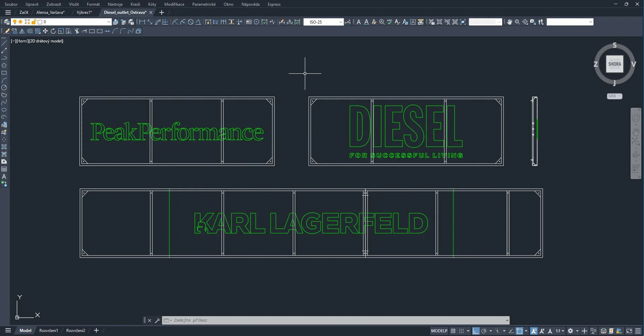
Task: Select the Mirror tool
Action: 22,31
